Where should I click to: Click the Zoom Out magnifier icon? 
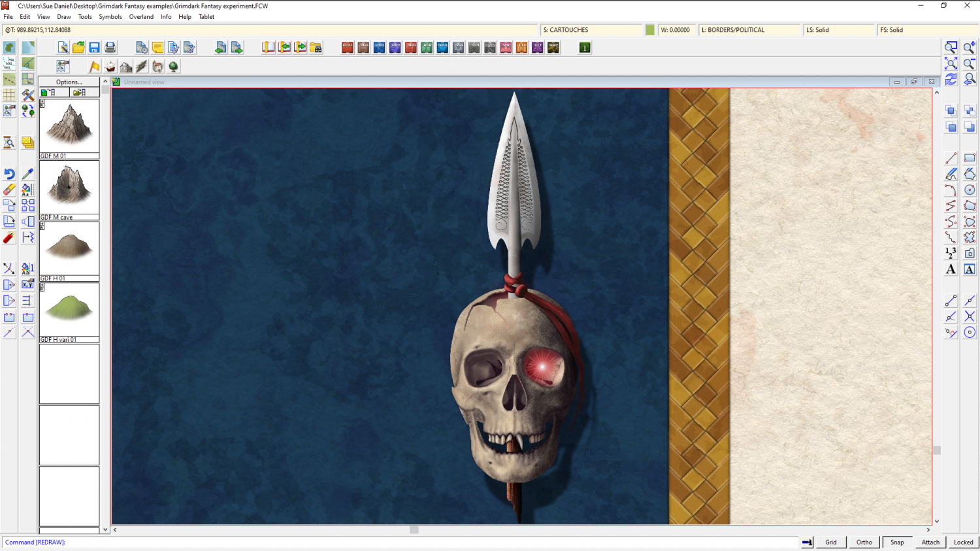click(x=970, y=63)
